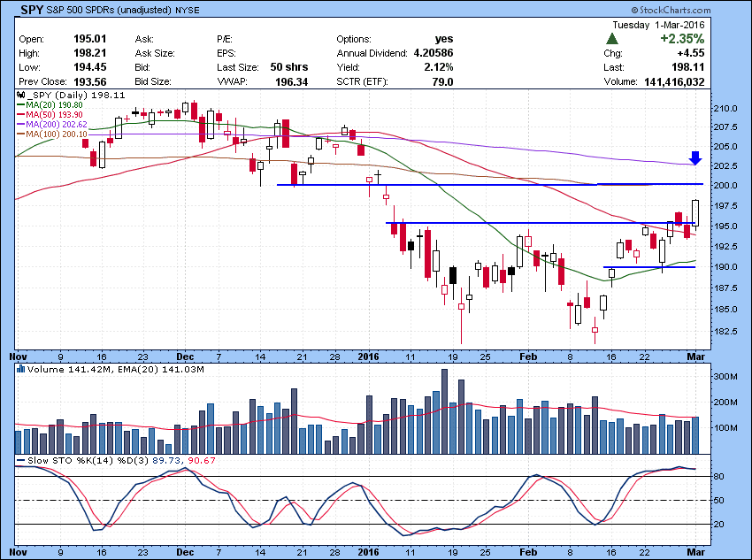752x560 pixels.
Task: Click the 'MA(200) 202.62' legend text
Action: pyautogui.click(x=57, y=124)
